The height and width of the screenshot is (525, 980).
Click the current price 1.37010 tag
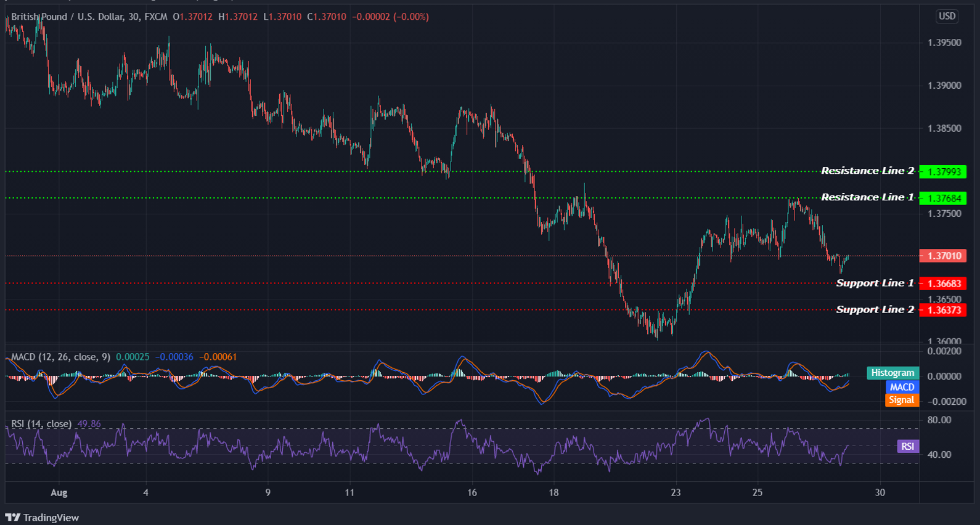pos(943,256)
